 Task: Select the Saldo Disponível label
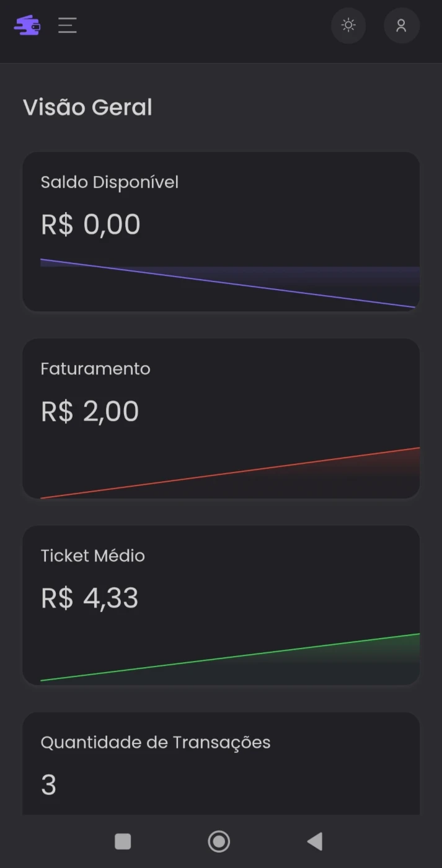tap(110, 182)
